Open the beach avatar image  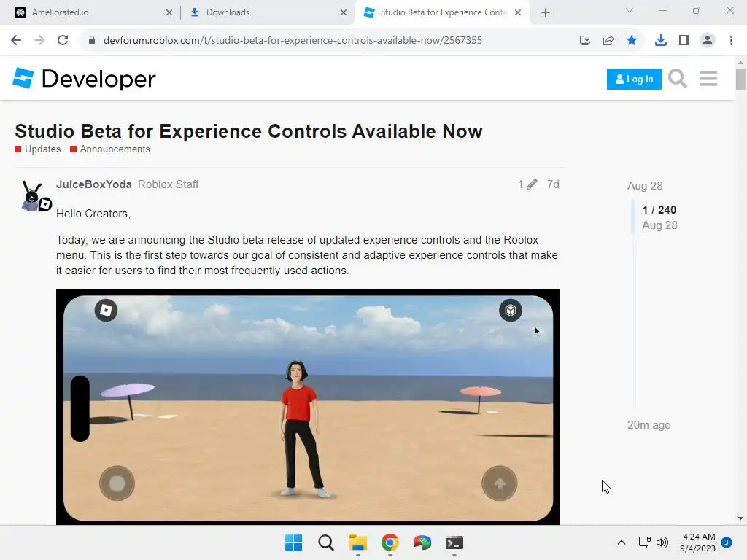308,407
